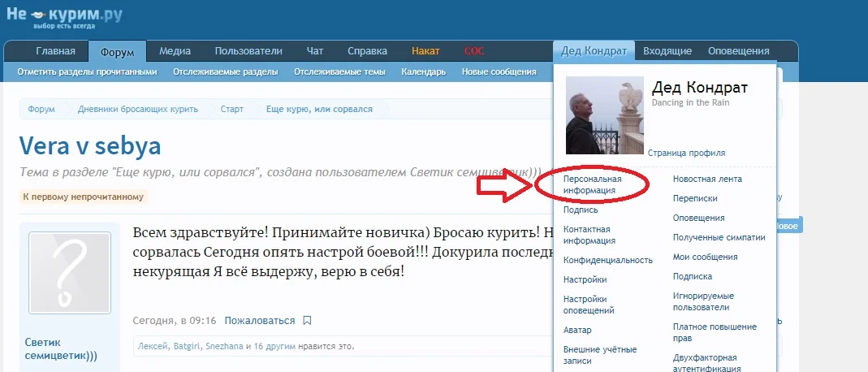Open the Справка tab
Screen dimensions: 868x372
368,51
